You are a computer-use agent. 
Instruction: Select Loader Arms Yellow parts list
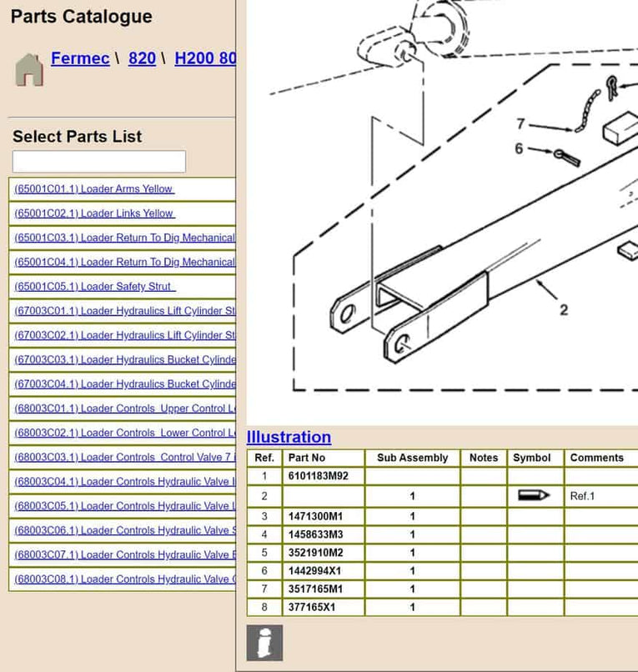pyautogui.click(x=93, y=189)
